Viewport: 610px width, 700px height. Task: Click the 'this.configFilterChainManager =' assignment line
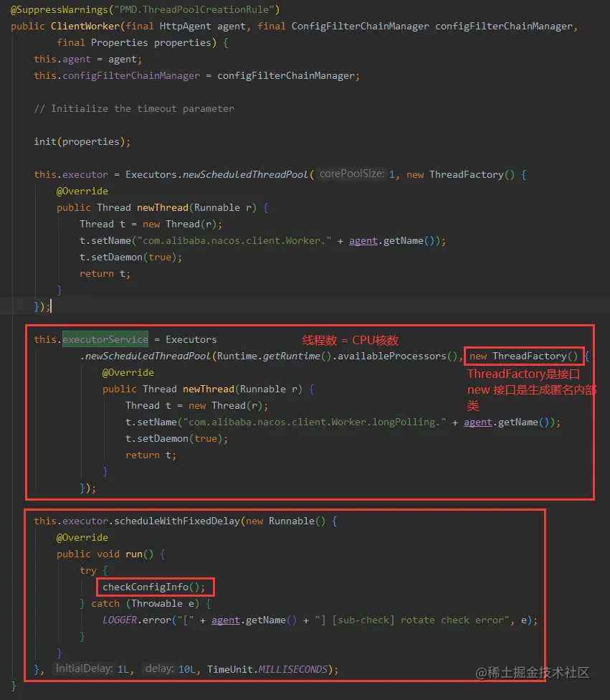coord(197,75)
